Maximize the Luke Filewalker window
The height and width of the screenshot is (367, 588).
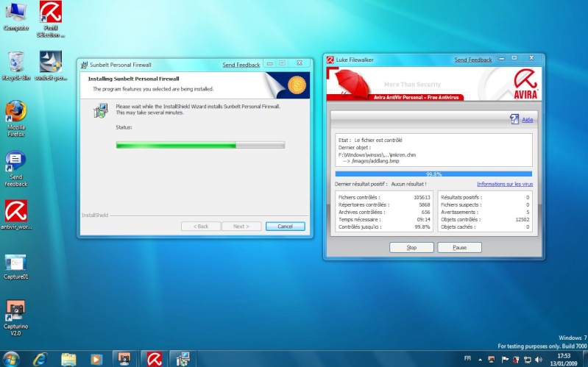coord(514,58)
